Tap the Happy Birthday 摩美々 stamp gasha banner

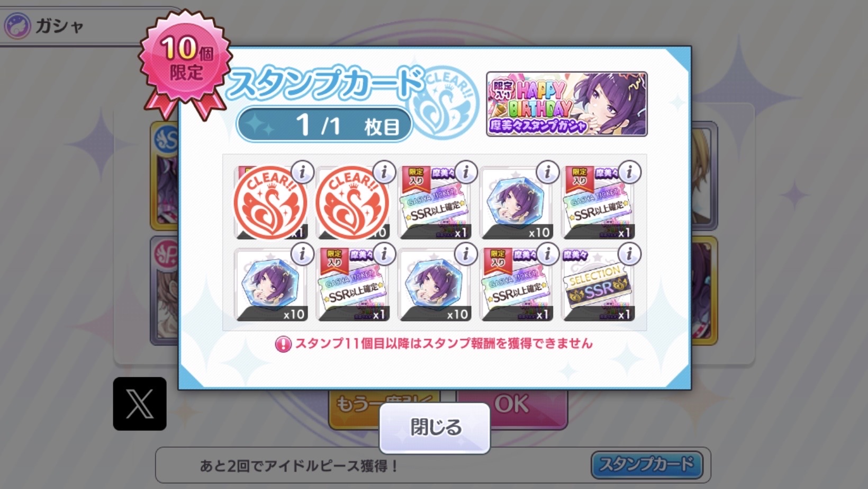click(x=566, y=104)
